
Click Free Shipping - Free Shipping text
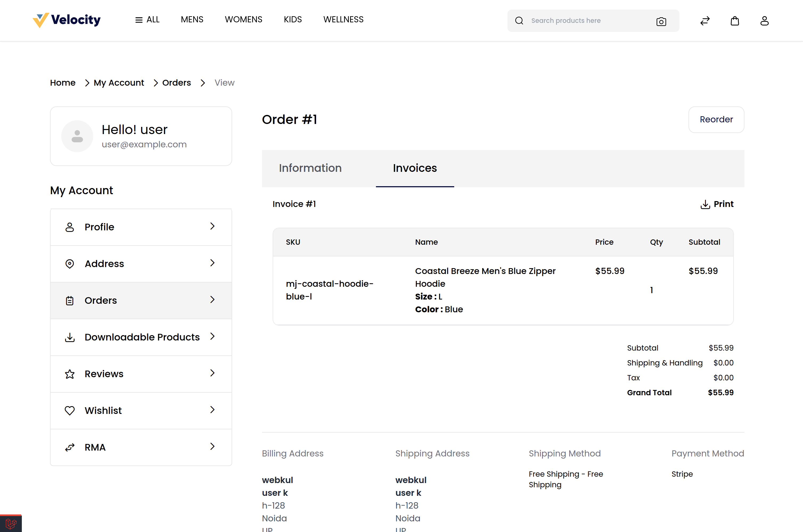pyautogui.click(x=566, y=479)
